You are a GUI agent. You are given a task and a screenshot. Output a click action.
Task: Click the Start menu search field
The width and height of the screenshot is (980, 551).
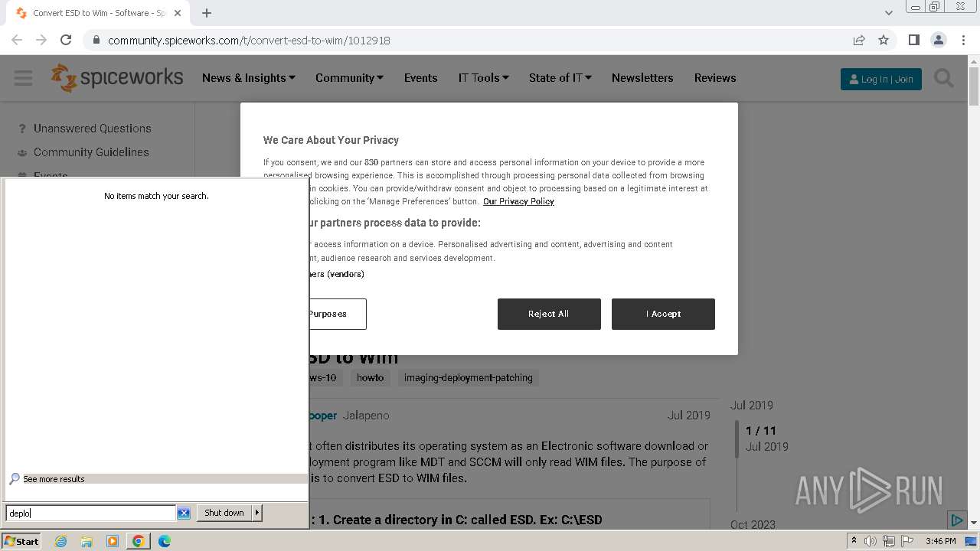90,513
